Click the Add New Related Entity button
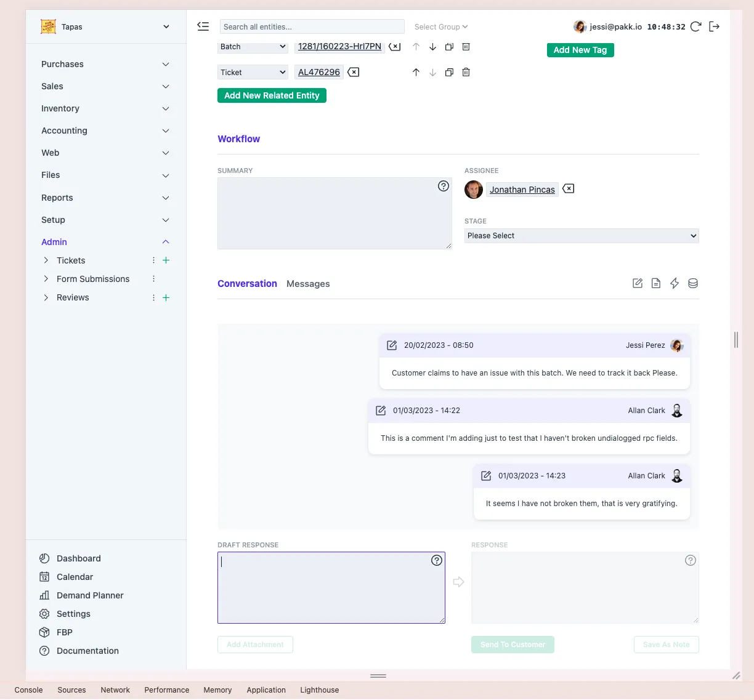This screenshot has height=700, width=754. pyautogui.click(x=272, y=95)
